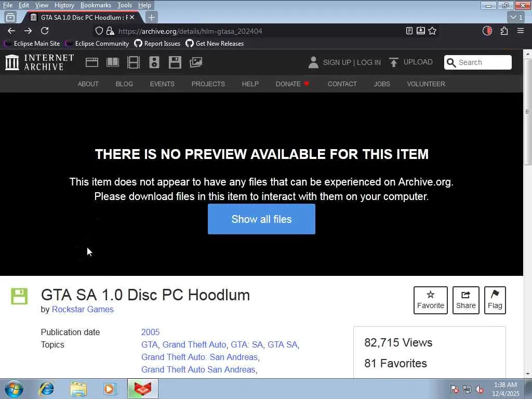Toggle reader view icon in the address bar

coord(409,31)
